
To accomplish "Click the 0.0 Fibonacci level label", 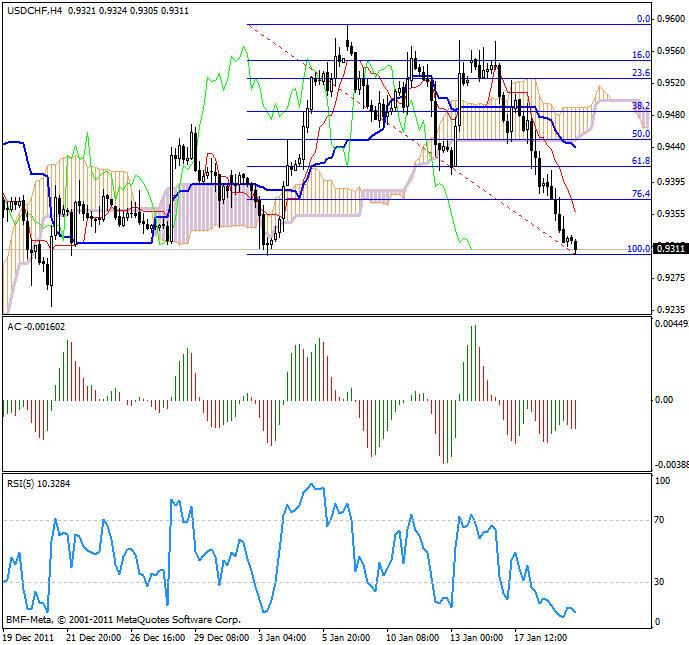I will point(643,19).
